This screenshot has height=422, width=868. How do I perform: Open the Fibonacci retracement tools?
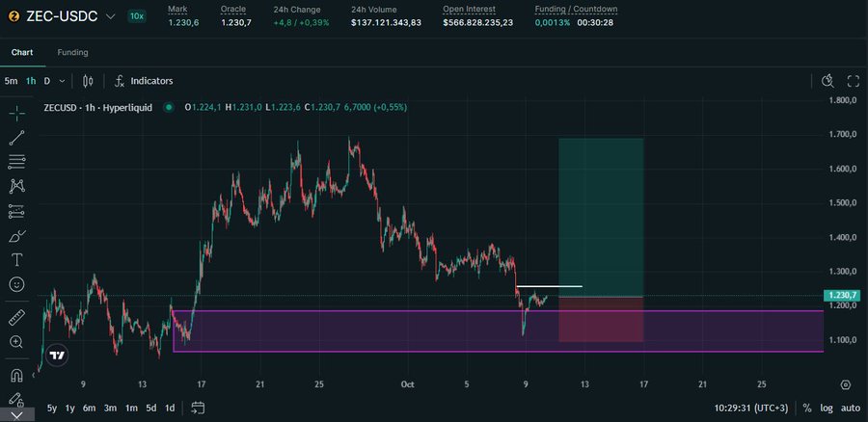click(x=17, y=162)
